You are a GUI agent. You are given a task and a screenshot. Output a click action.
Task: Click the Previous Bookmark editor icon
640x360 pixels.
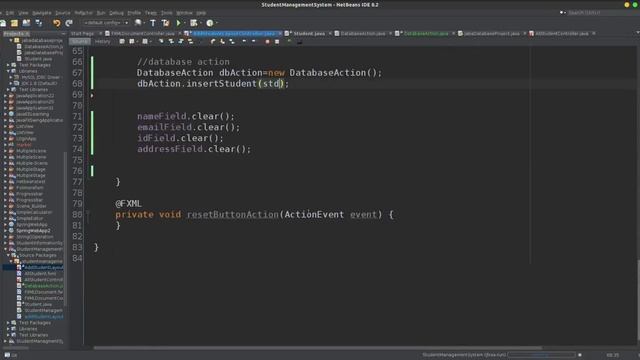pyautogui.click(x=213, y=41)
